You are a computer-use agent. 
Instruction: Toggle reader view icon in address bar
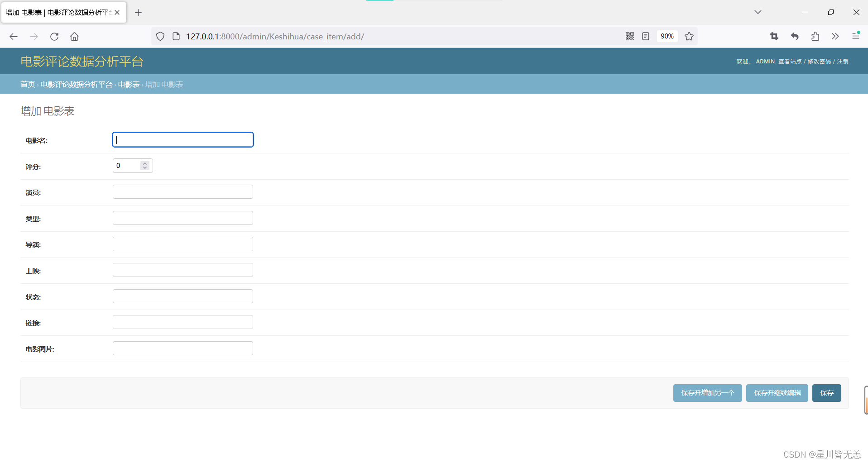[646, 37]
